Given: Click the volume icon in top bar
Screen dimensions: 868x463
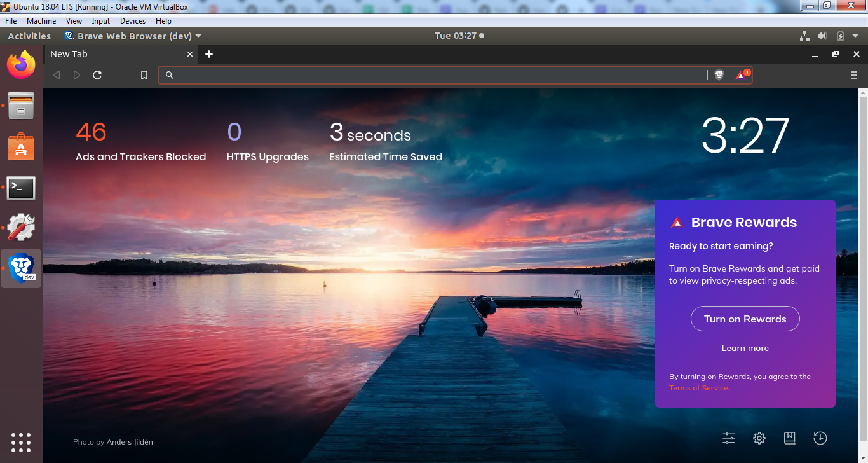Looking at the screenshot, I should 822,36.
